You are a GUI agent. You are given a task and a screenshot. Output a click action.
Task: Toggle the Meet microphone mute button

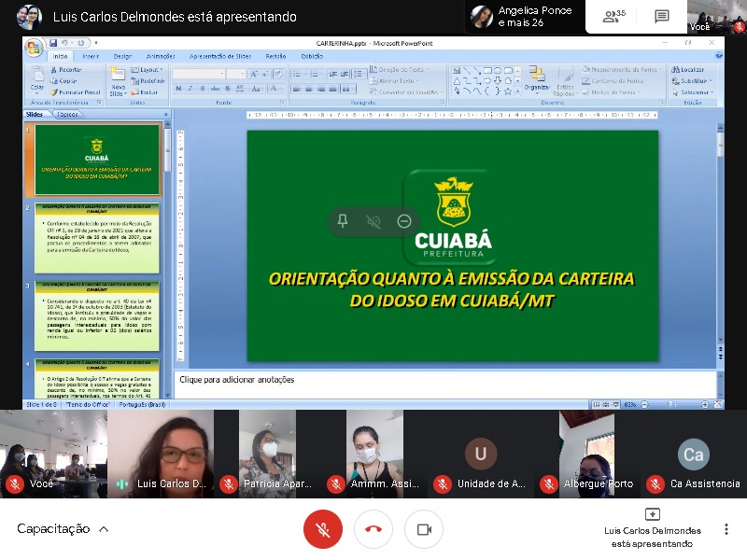[323, 529]
